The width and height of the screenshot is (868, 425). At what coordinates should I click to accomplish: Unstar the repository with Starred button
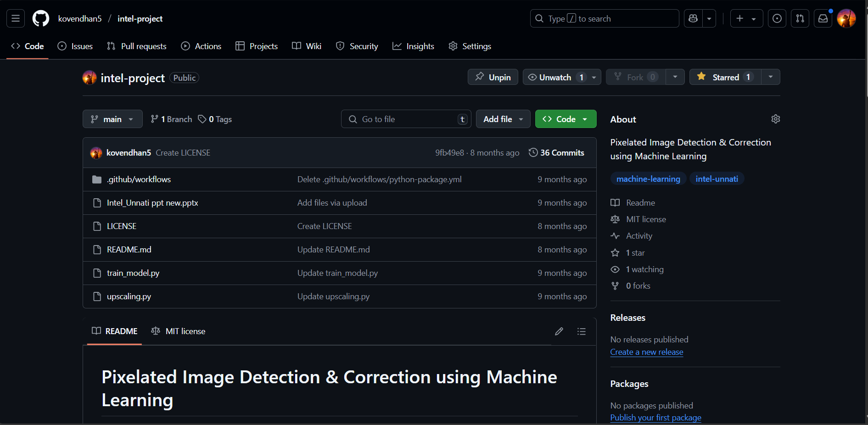pyautogui.click(x=725, y=77)
